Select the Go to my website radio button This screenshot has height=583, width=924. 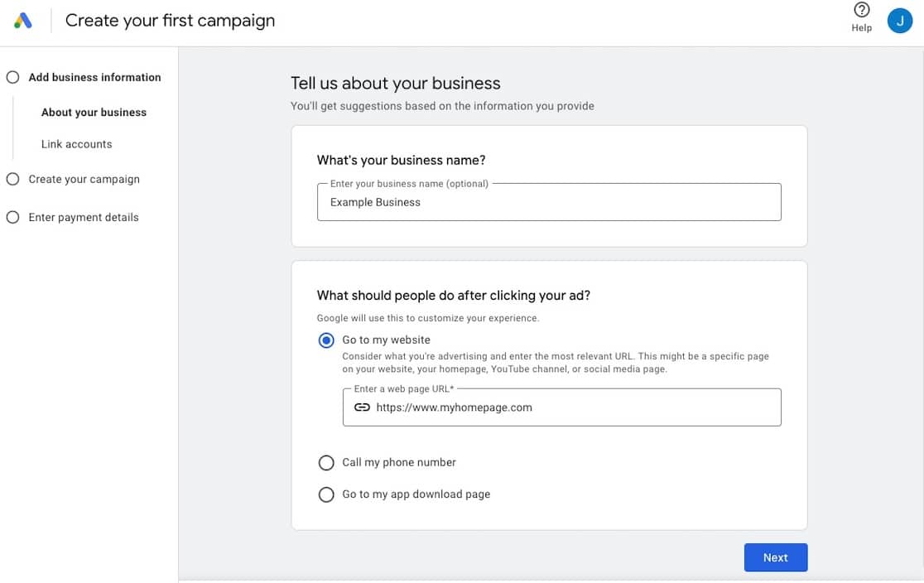(326, 340)
